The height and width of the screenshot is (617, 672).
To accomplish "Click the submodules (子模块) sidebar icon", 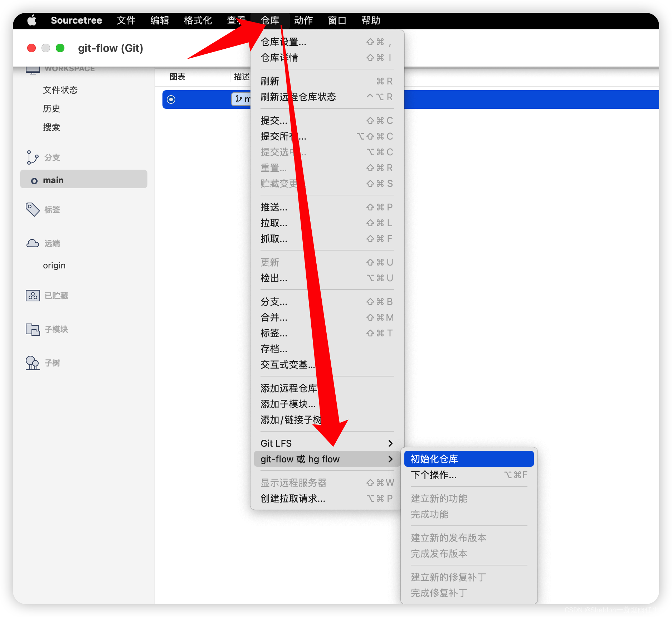I will point(33,329).
